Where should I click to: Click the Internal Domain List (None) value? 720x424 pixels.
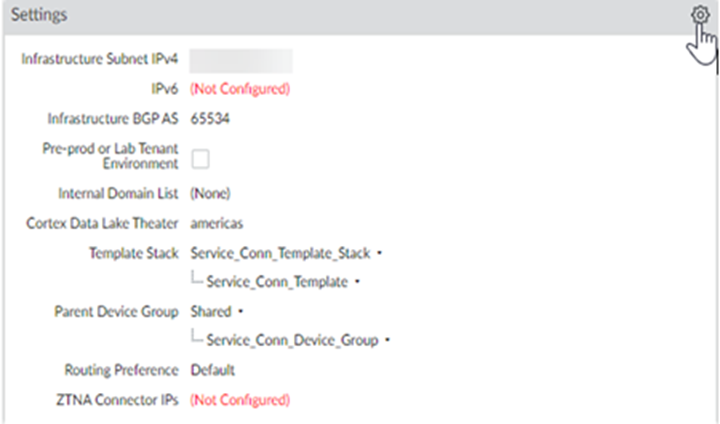point(210,193)
